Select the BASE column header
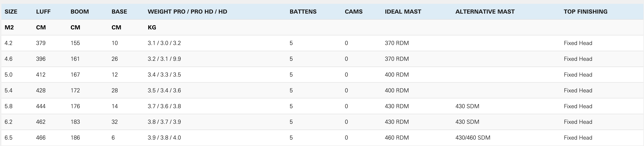This screenshot has height=146, width=644. click(x=119, y=12)
